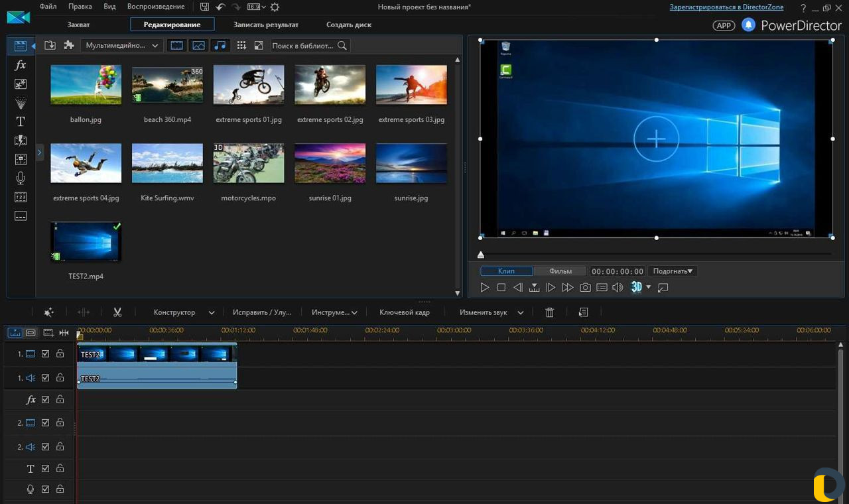Undo the last action
The image size is (849, 504).
pos(221,7)
